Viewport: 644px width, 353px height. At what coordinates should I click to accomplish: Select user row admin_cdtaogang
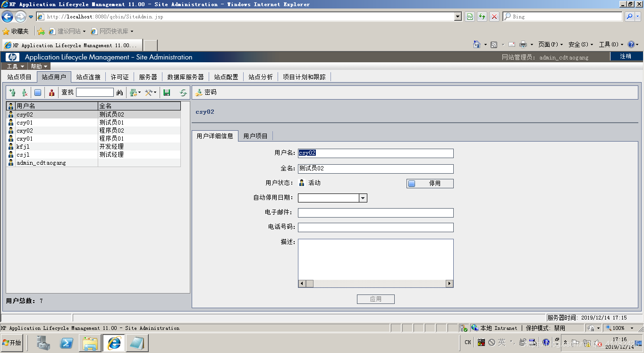point(93,163)
